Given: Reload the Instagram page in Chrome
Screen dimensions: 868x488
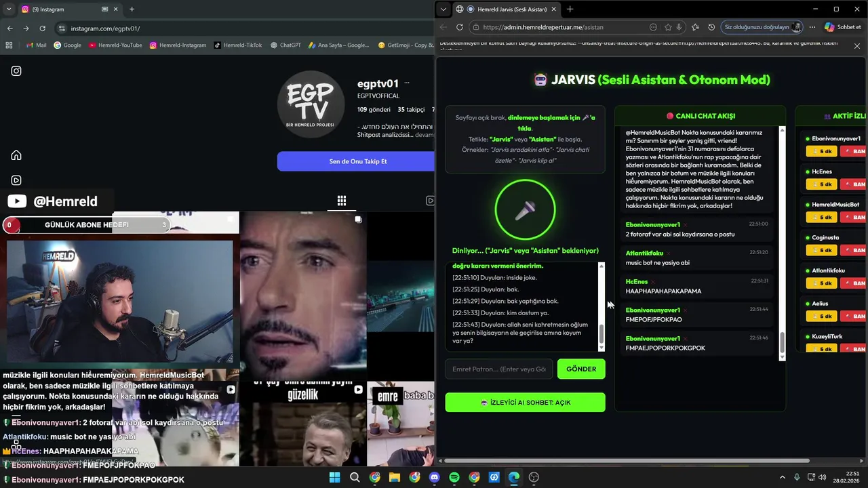Looking at the screenshot, I should click(x=42, y=28).
